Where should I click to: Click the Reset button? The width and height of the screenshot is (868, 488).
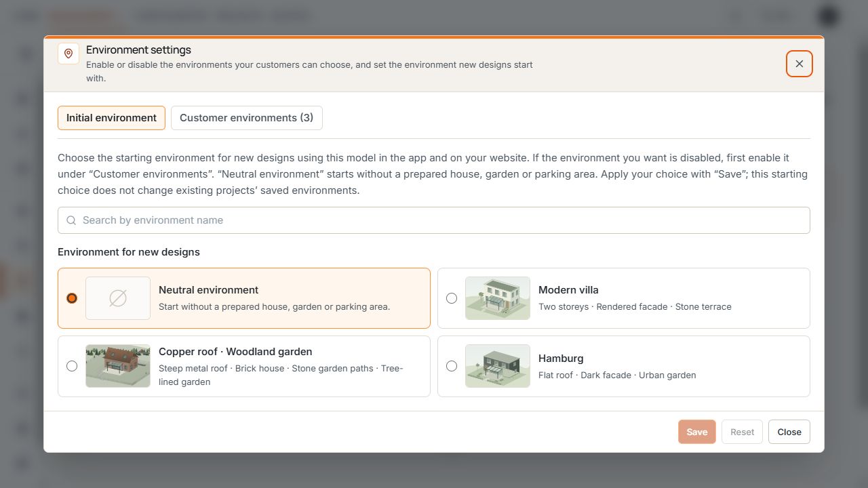tap(743, 432)
